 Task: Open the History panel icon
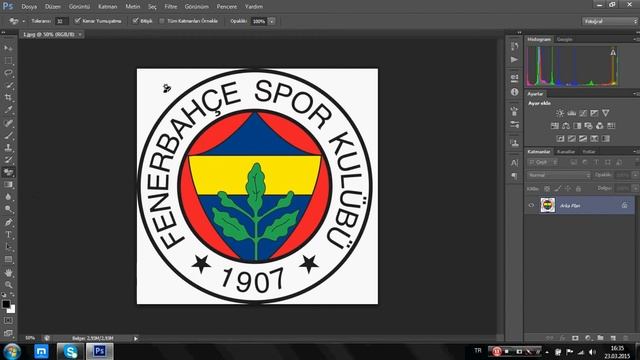pyautogui.click(x=514, y=46)
